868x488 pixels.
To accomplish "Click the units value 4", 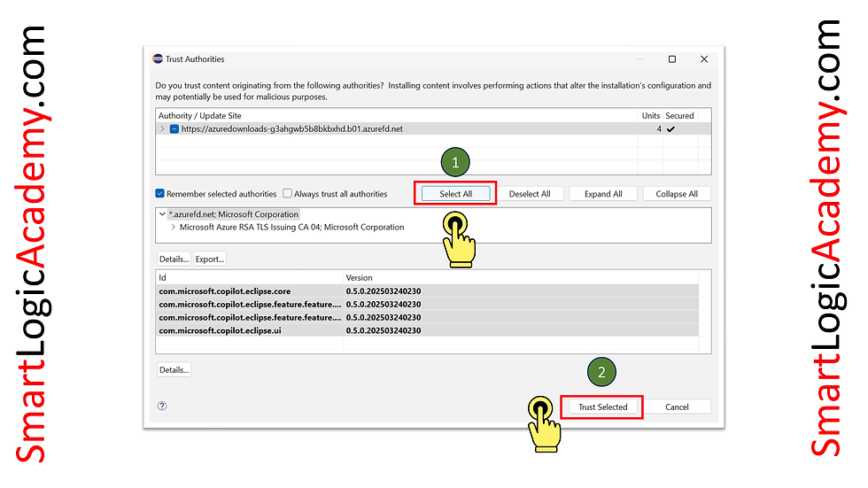I will [659, 129].
